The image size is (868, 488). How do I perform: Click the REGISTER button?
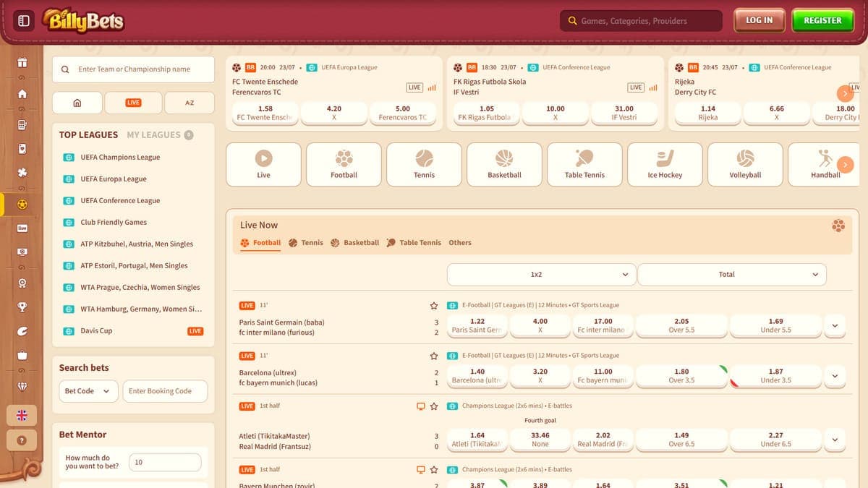[x=822, y=20]
